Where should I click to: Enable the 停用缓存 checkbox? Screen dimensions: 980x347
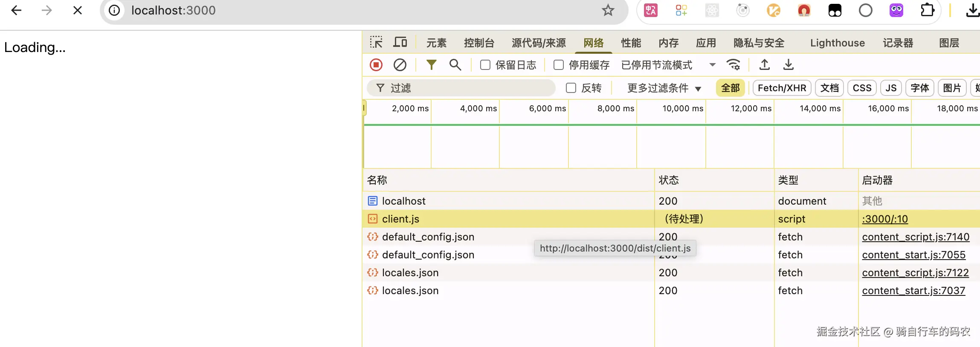(558, 65)
